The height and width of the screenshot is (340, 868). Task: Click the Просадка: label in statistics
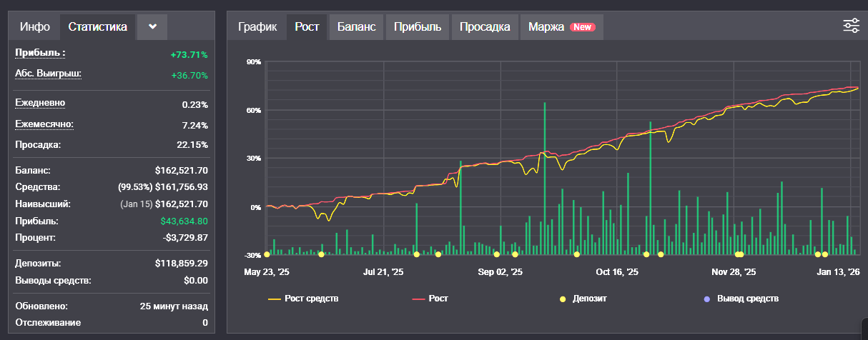tap(38, 144)
